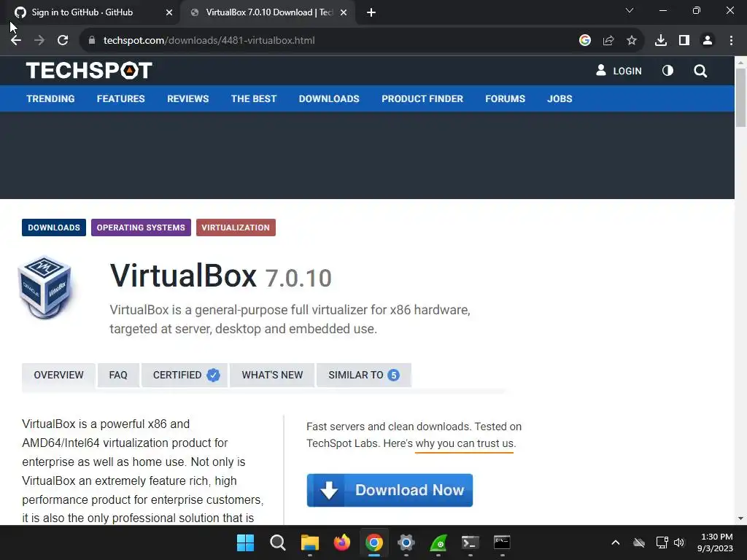Screen dimensions: 747x560
Task: Open the JOBS nav item
Action: (x=560, y=99)
